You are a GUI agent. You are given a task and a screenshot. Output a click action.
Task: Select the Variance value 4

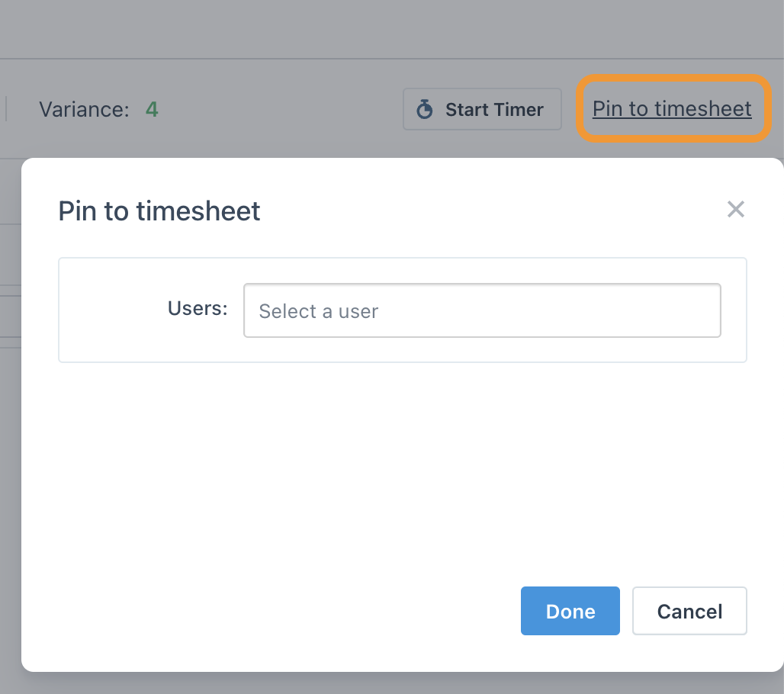tap(152, 109)
